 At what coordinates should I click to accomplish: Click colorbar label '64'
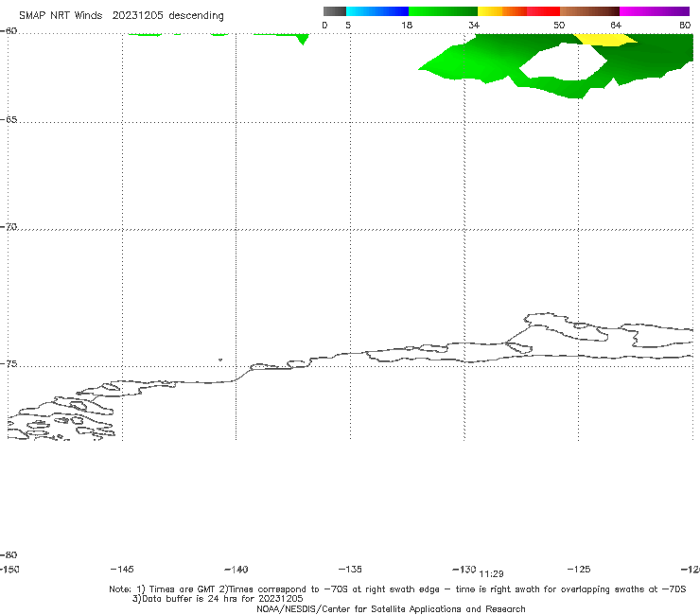click(616, 26)
